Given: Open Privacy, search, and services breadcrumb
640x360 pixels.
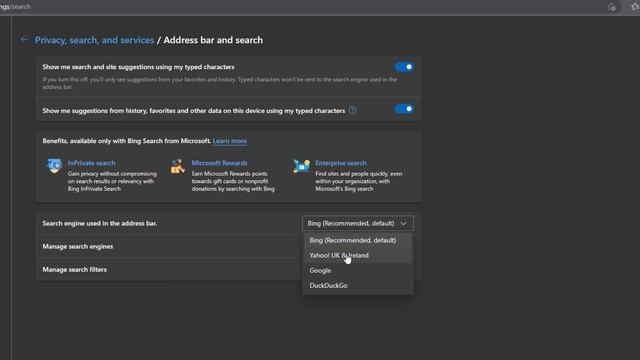Looking at the screenshot, I should coord(94,40).
